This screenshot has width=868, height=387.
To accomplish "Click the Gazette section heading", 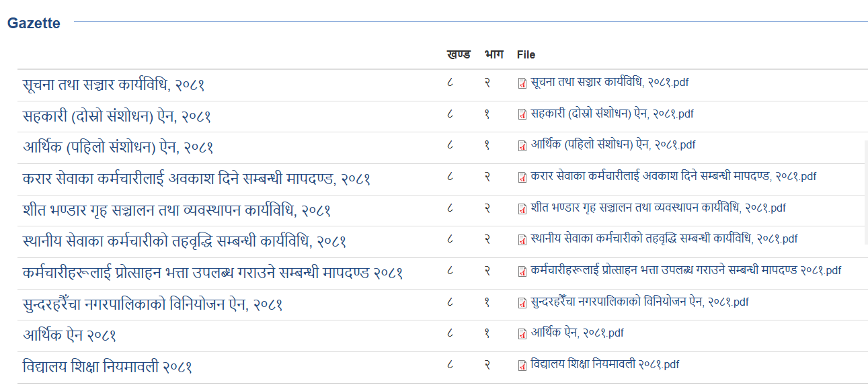I will point(34,24).
